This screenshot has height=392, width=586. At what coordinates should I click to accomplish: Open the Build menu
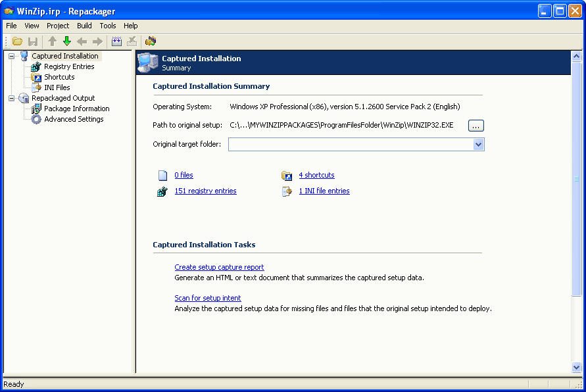coord(84,26)
